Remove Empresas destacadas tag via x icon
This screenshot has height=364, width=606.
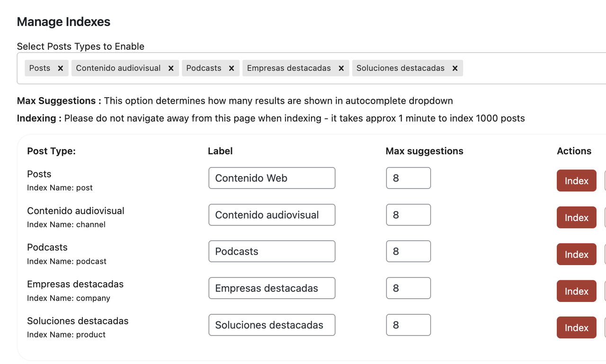click(341, 68)
